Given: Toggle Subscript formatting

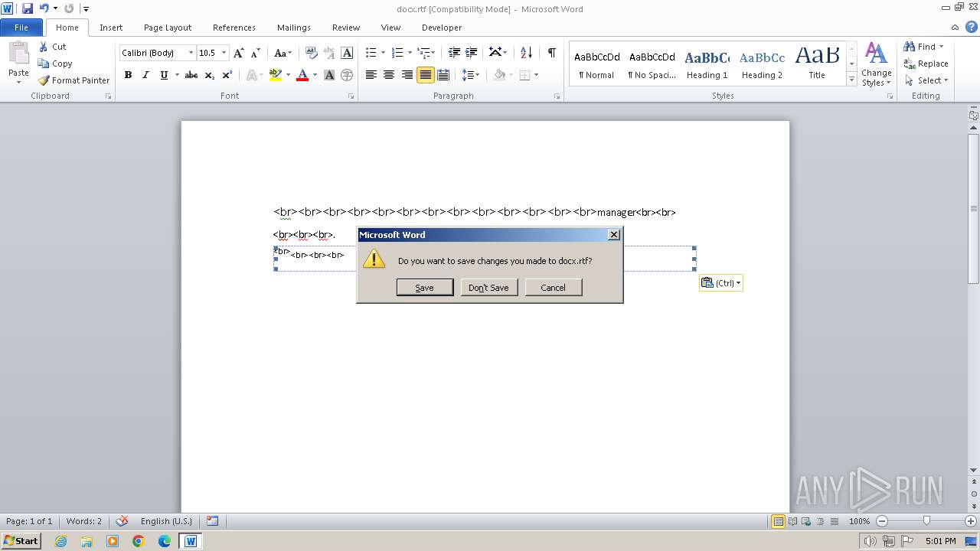Looking at the screenshot, I should (210, 75).
